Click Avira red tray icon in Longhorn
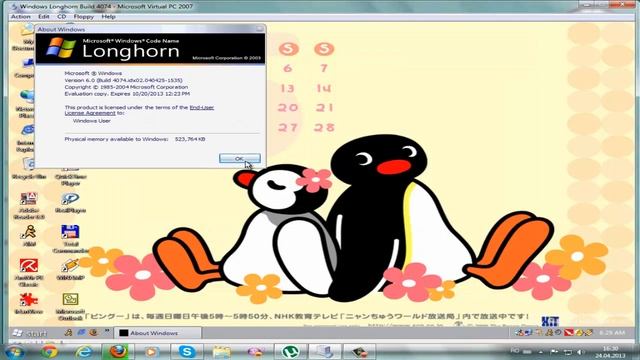 pyautogui.click(x=569, y=333)
